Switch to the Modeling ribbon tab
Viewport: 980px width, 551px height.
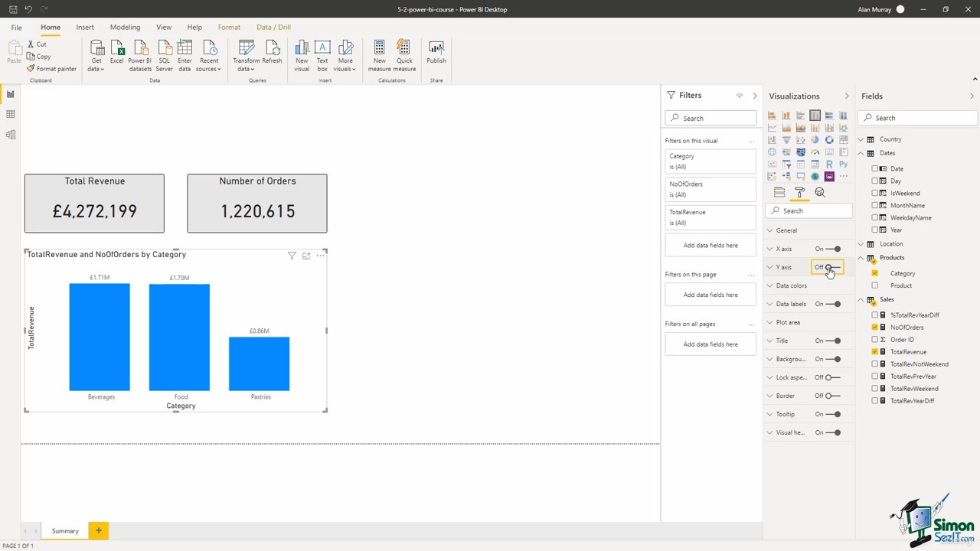tap(125, 28)
